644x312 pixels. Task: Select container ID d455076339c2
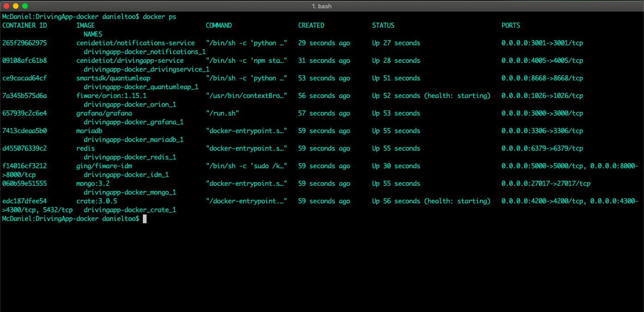(25, 148)
